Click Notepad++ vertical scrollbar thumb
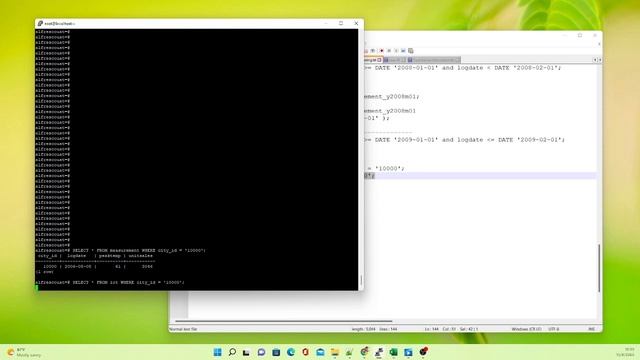 tap(599, 268)
